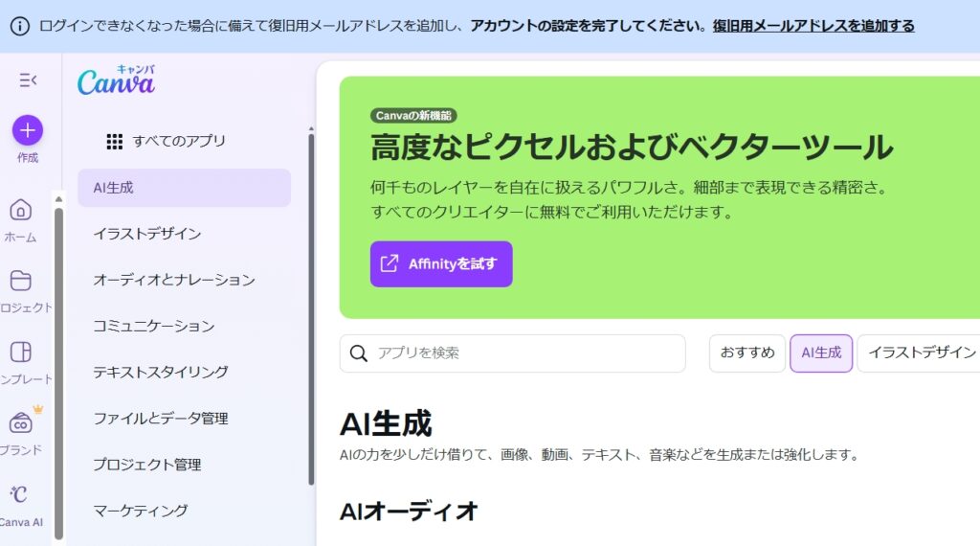Select テキストスタイリング category
Viewport: 980px width, 546px height.
(x=161, y=372)
